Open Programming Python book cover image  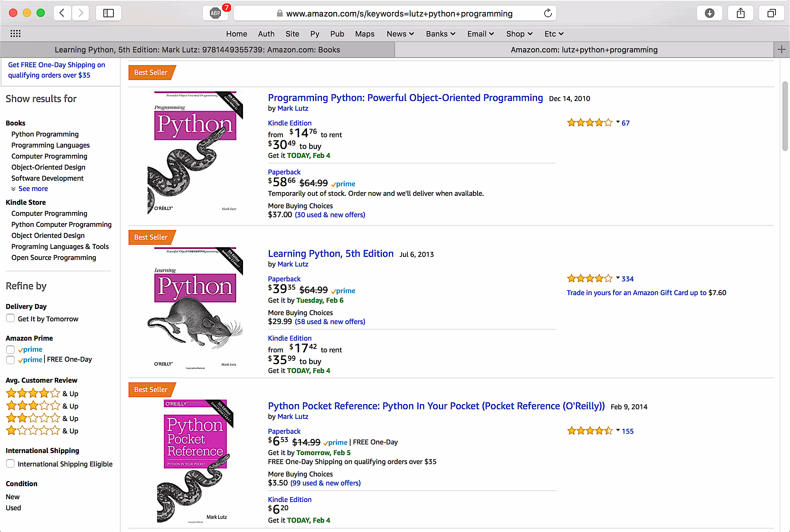(x=195, y=153)
